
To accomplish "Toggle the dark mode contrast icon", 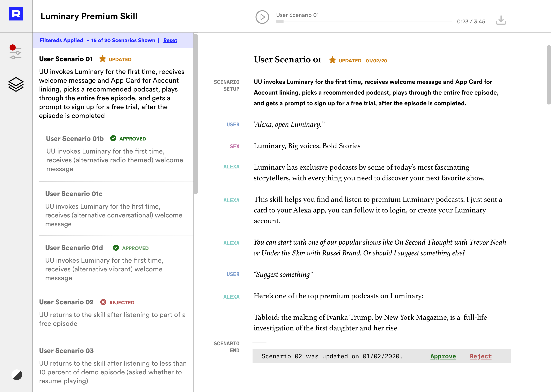I will tap(17, 375).
